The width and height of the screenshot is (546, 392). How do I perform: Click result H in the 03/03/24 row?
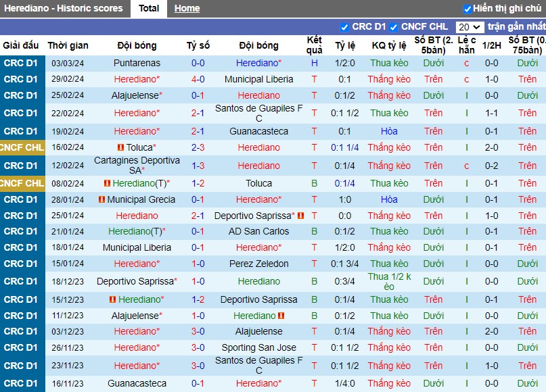coord(314,64)
